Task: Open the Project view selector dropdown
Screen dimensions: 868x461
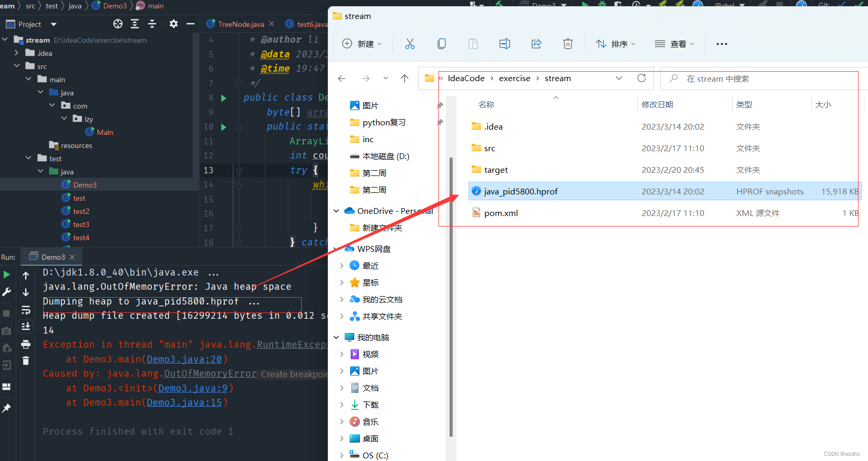Action: click(x=54, y=24)
